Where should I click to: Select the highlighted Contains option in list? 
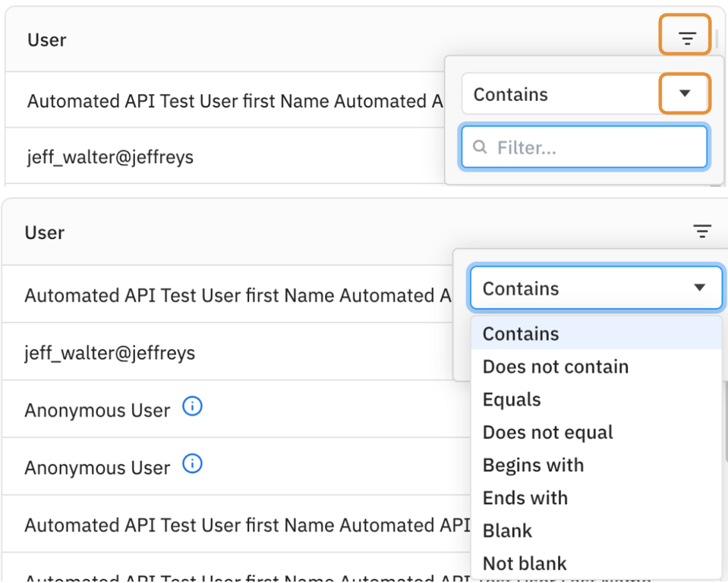[521, 334]
